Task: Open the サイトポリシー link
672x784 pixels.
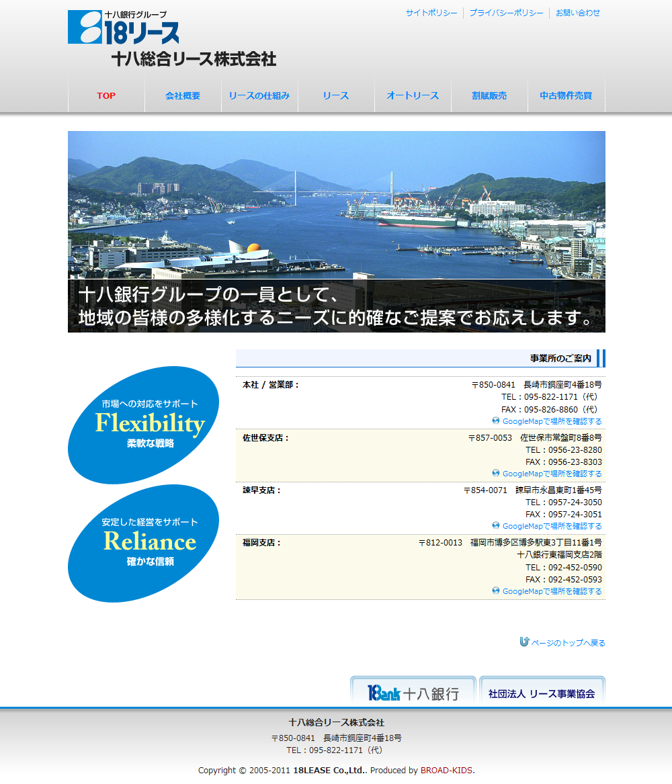Action: coord(431,13)
